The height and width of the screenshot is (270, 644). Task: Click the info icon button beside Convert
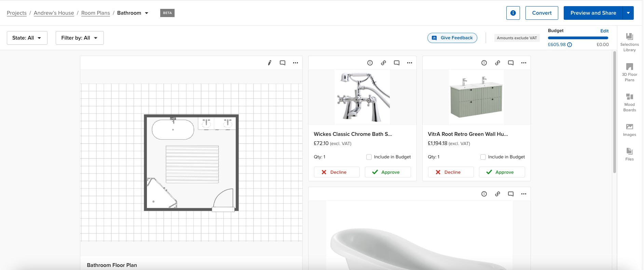513,13
